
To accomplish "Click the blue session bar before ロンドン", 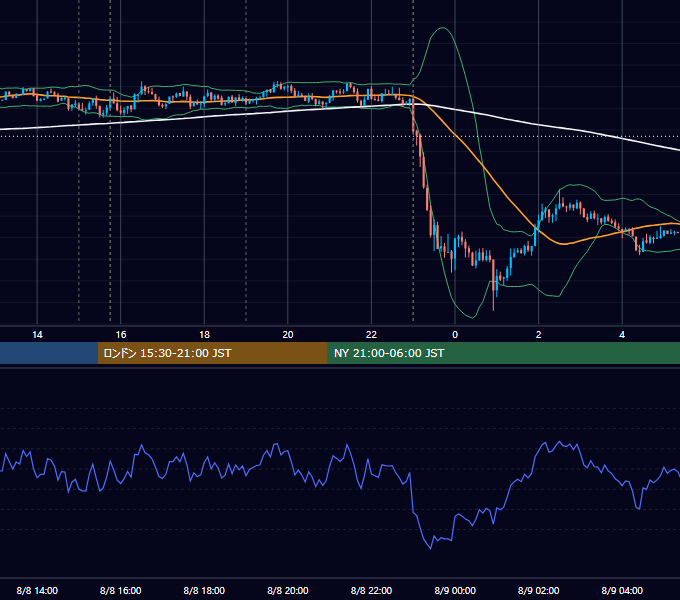I will [x=49, y=353].
